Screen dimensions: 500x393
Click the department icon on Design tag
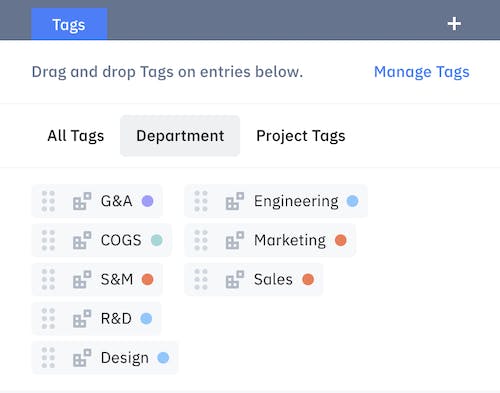[x=82, y=358]
